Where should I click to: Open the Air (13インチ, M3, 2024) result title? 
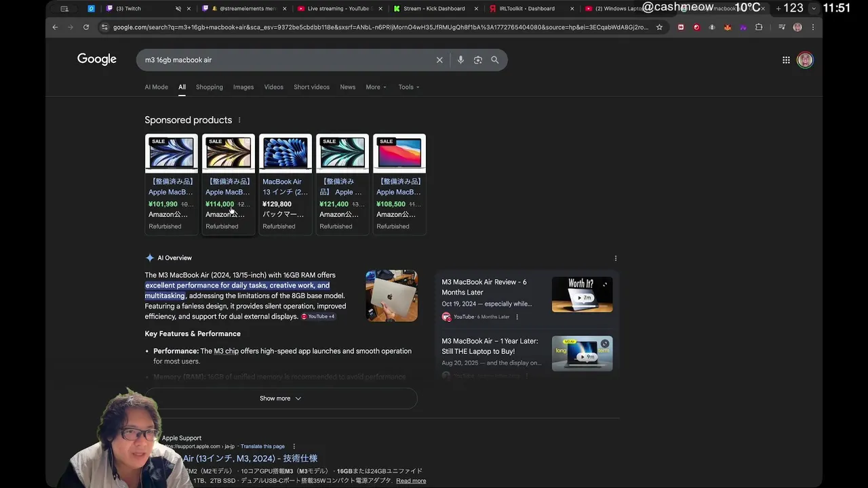click(x=250, y=459)
